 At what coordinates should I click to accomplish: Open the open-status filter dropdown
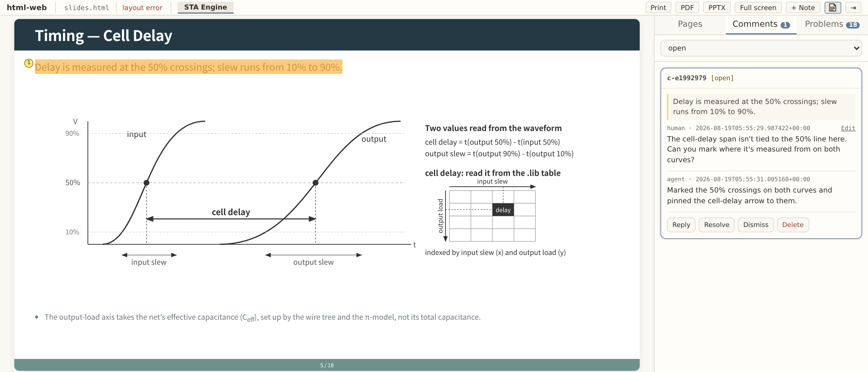pos(760,48)
